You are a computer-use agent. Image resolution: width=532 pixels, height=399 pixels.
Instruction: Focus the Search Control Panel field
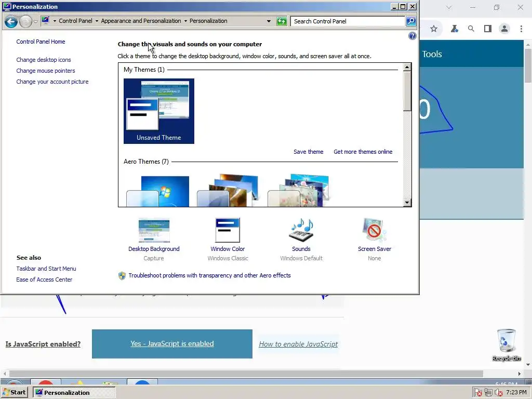tap(348, 21)
